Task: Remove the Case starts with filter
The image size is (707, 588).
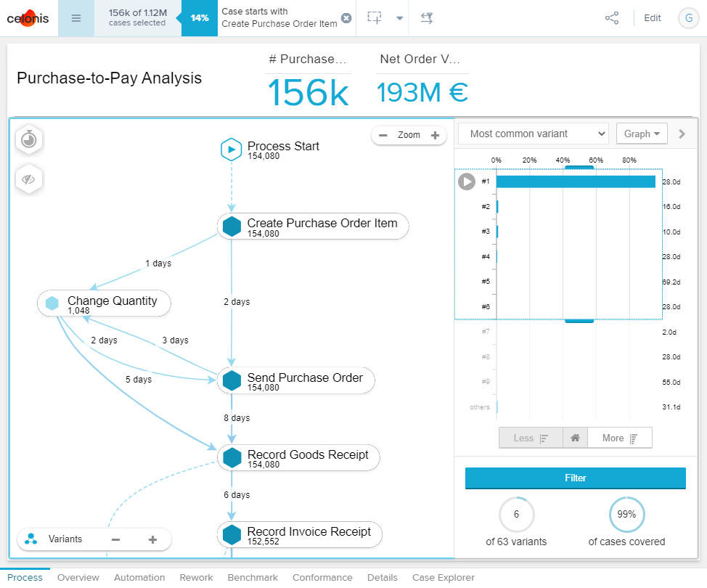Action: click(346, 18)
